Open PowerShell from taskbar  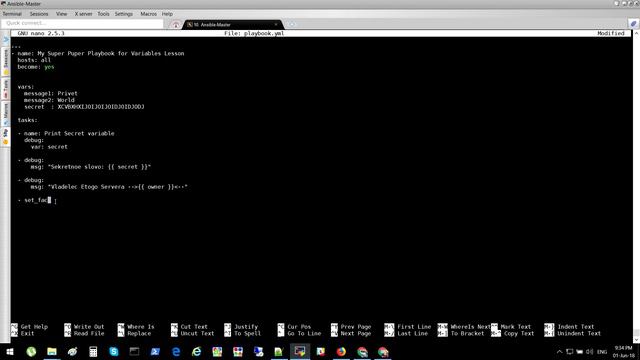pyautogui.click(x=155, y=352)
